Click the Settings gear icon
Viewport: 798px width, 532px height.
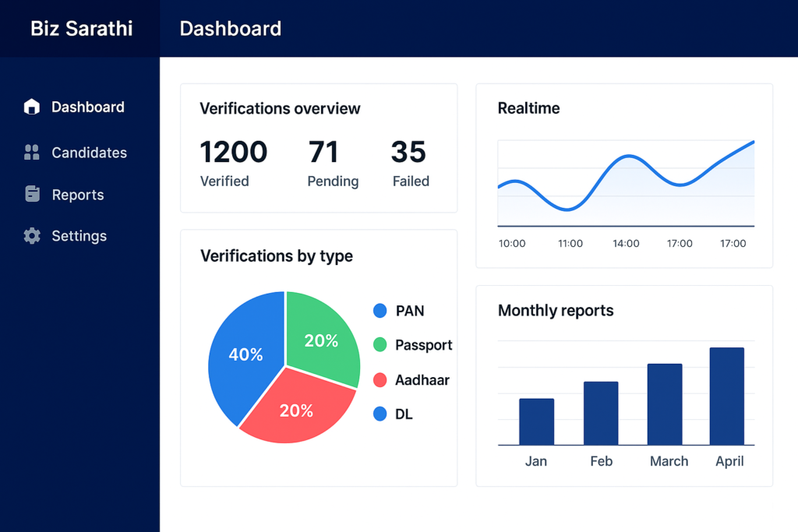32,236
